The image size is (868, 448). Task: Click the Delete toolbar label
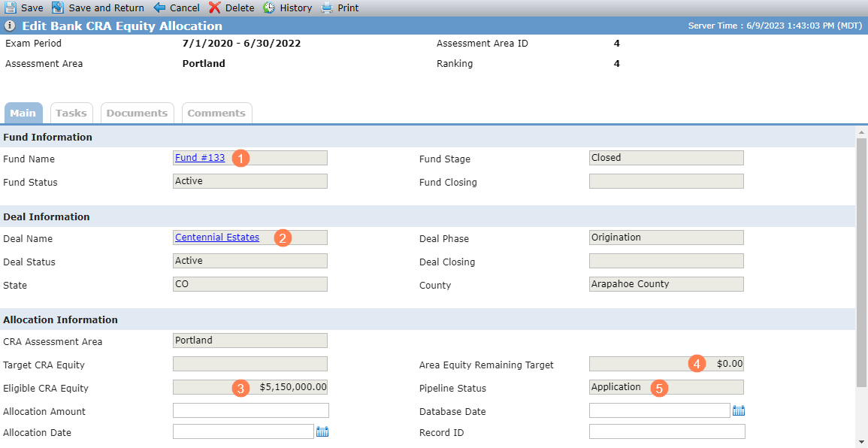(x=240, y=8)
